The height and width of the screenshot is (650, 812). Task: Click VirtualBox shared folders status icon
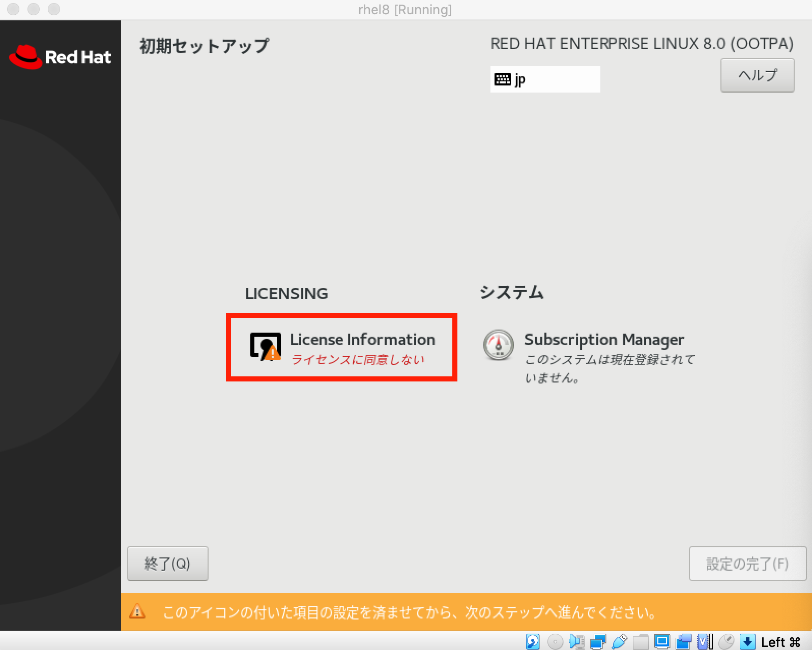coord(641,642)
